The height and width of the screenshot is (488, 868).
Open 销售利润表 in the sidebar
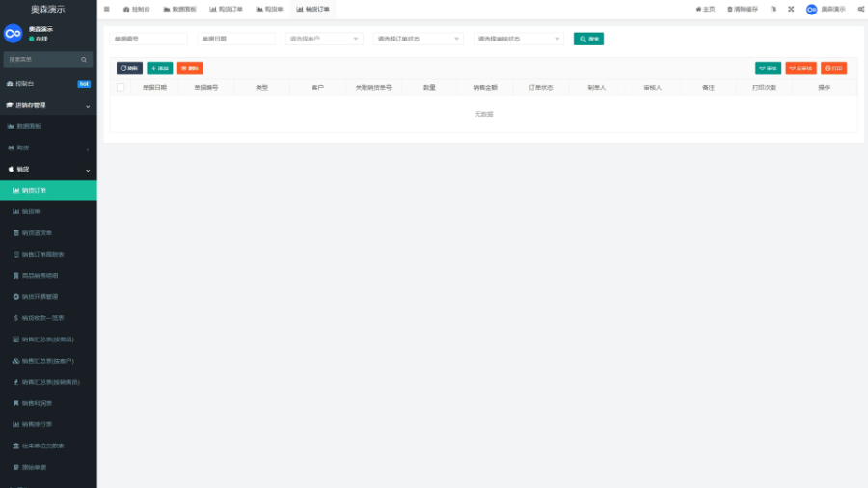click(x=48, y=403)
